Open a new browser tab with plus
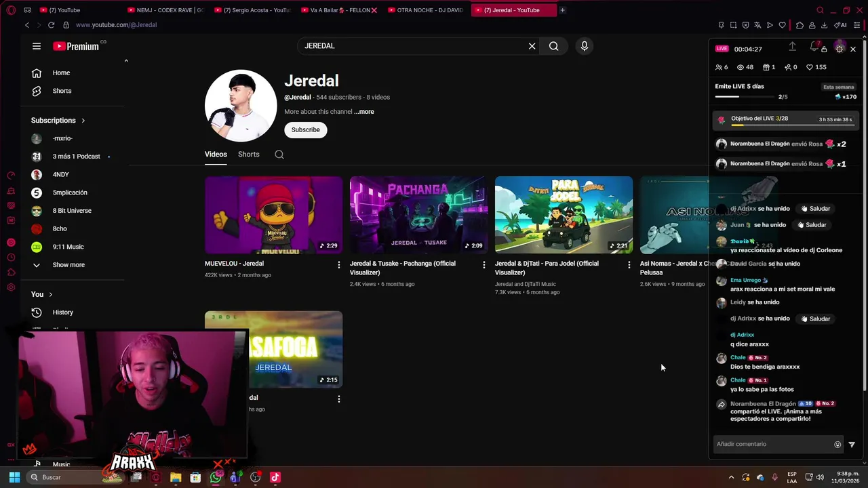 562,10
